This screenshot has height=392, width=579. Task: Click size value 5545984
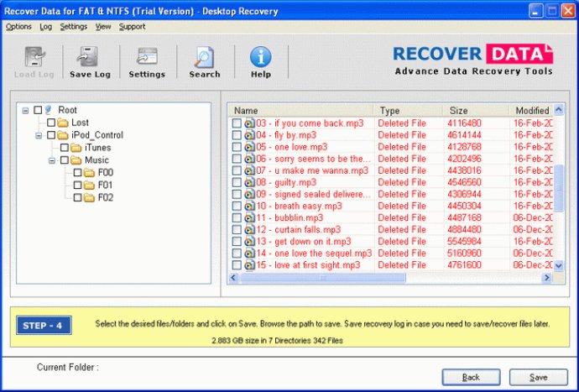click(464, 241)
